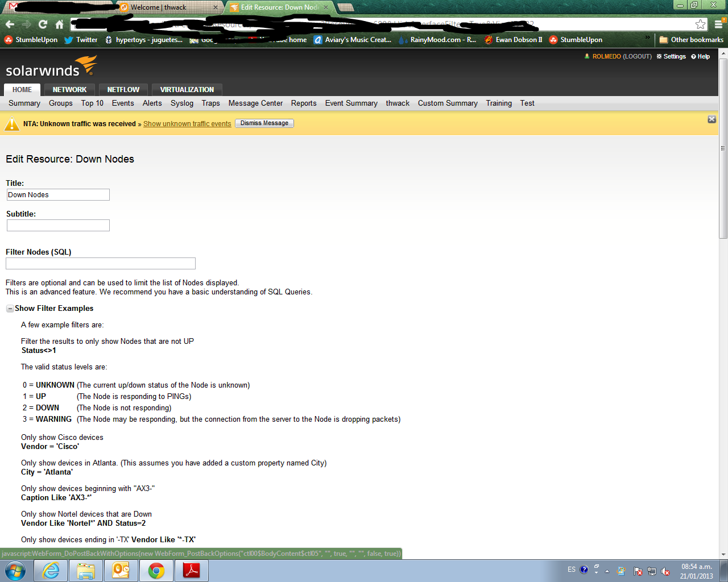
Task: Click ROLMEDO username link
Action: click(607, 57)
